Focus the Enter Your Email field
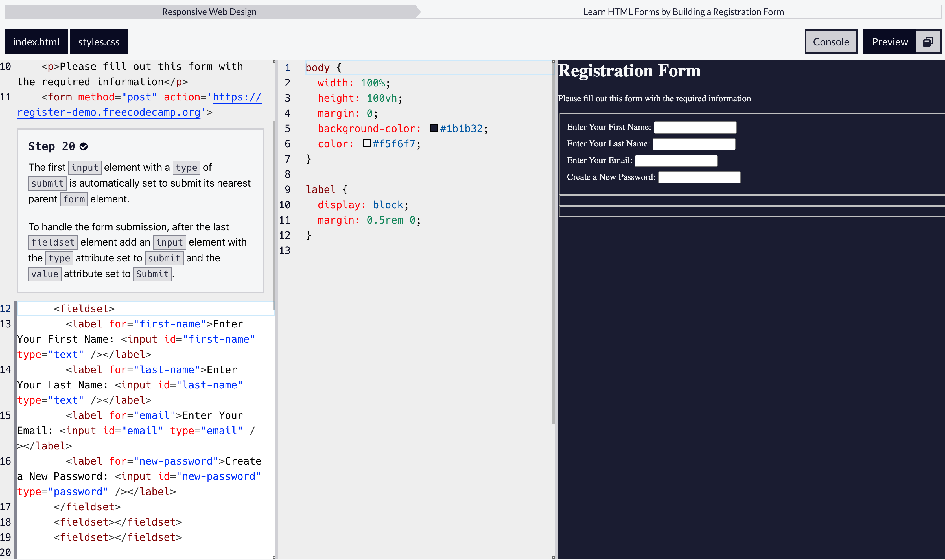 pyautogui.click(x=676, y=160)
